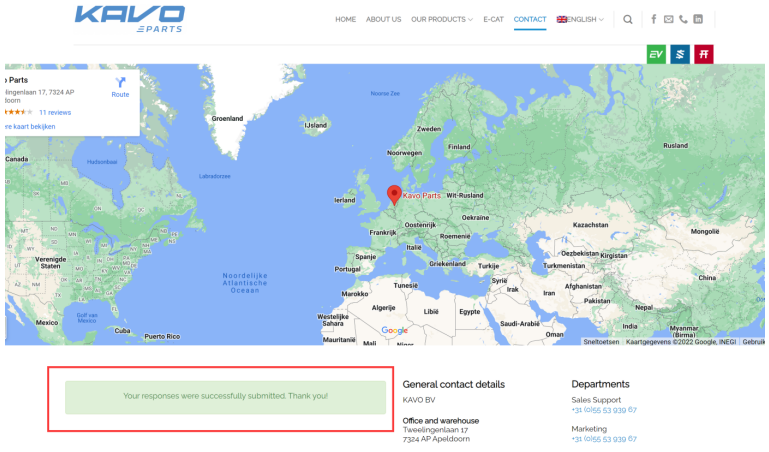Screen dimensions: 769x452
Task: Open the ABOUT US page
Action: point(384,20)
